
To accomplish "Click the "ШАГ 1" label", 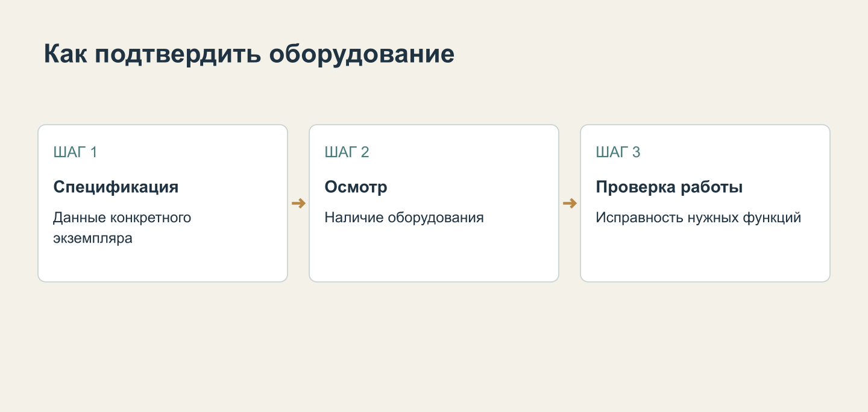I will click(75, 152).
